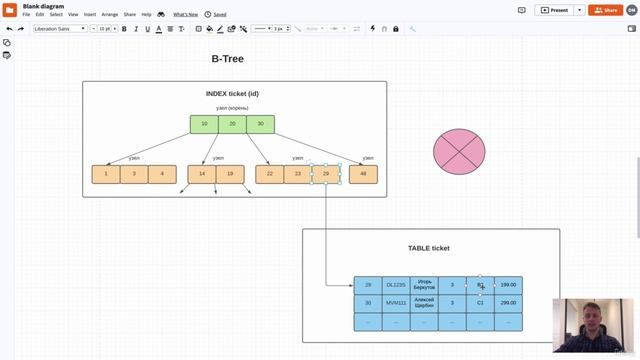Image resolution: width=640 pixels, height=360 pixels.
Task: Select the green root node cell 10
Action: pos(204,124)
